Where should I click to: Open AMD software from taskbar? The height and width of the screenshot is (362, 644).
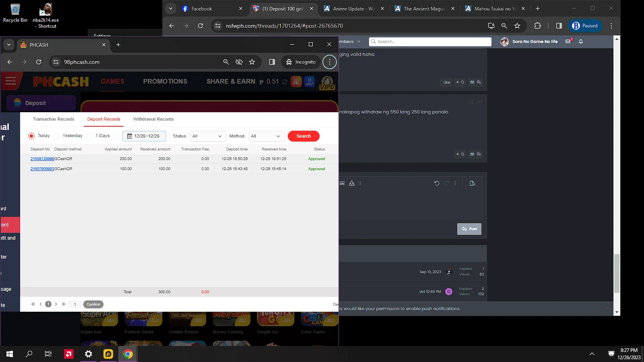point(69,354)
